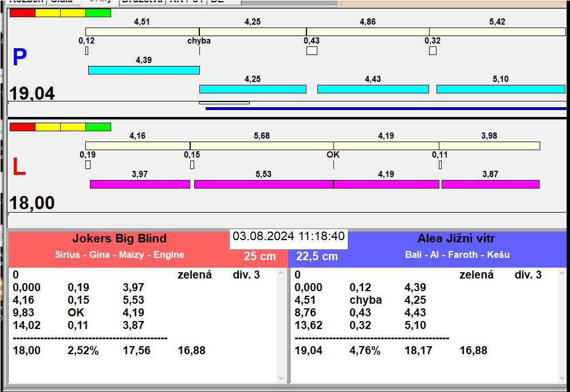This screenshot has height=392, width=570.
Task: Click the red start light in lane L
Action: tap(22, 127)
